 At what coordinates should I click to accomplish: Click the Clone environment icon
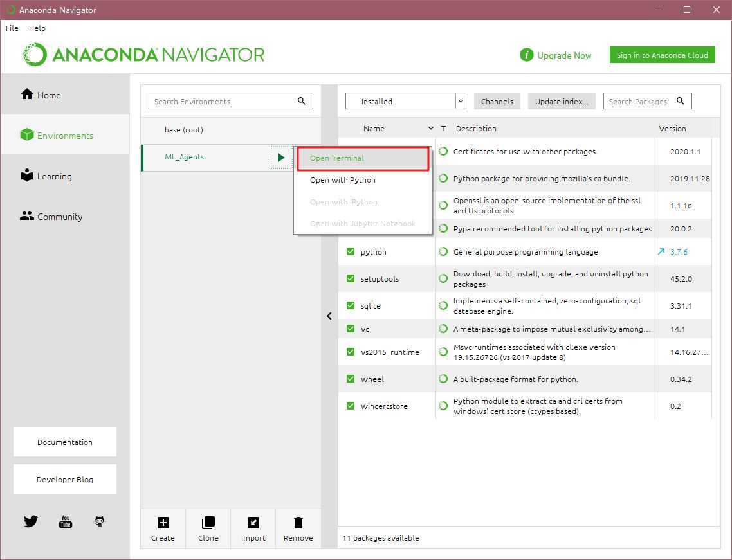[208, 523]
